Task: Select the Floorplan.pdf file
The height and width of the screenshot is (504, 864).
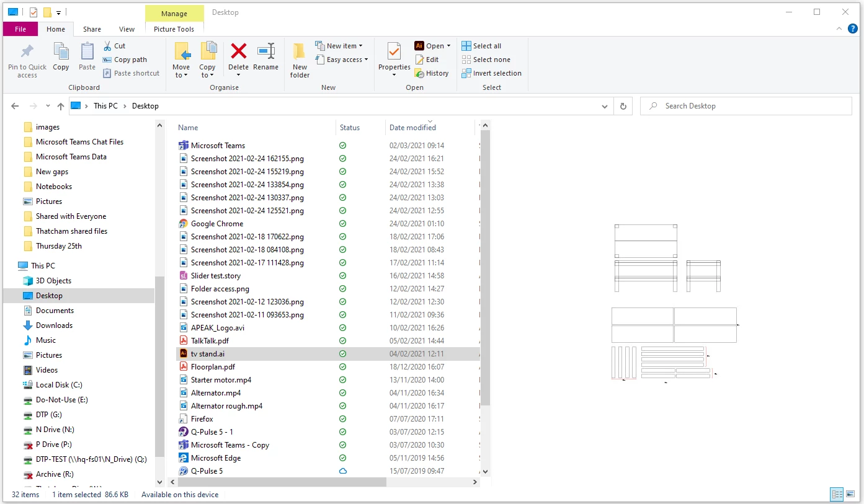Action: tap(213, 367)
